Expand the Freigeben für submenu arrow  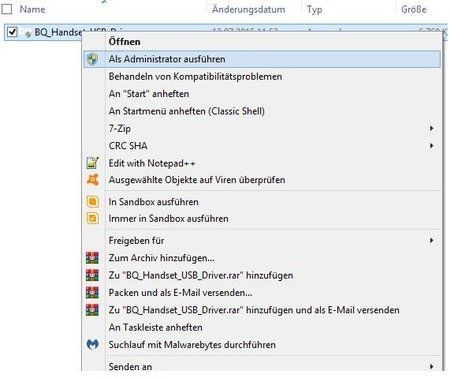point(432,240)
